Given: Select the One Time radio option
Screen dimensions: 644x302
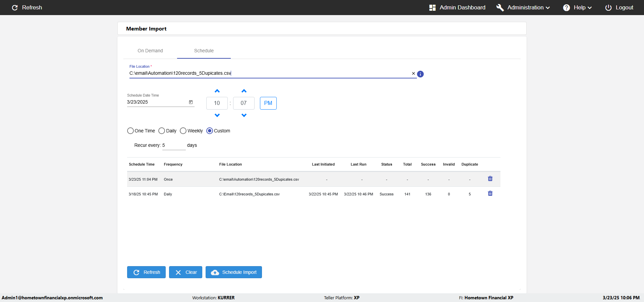Looking at the screenshot, I should (130, 131).
